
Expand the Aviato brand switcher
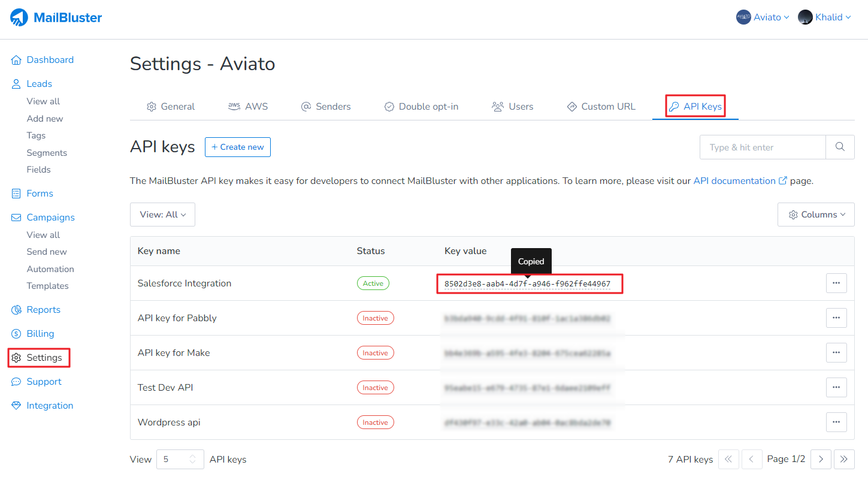[x=763, y=17]
